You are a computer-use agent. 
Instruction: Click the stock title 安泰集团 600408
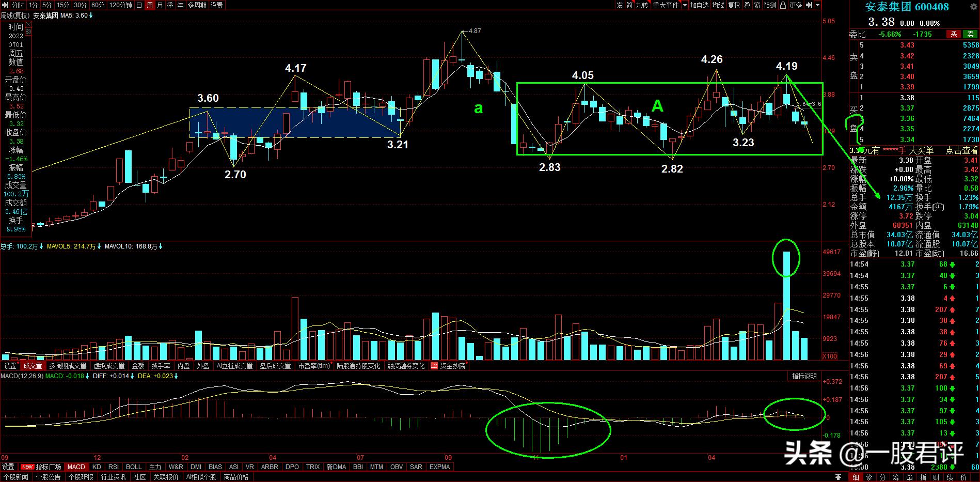907,7
